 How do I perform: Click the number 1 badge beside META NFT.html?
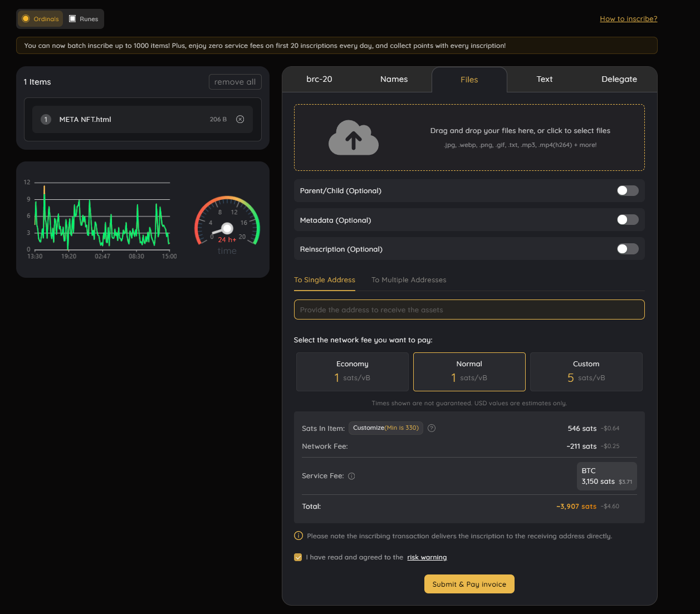point(46,119)
